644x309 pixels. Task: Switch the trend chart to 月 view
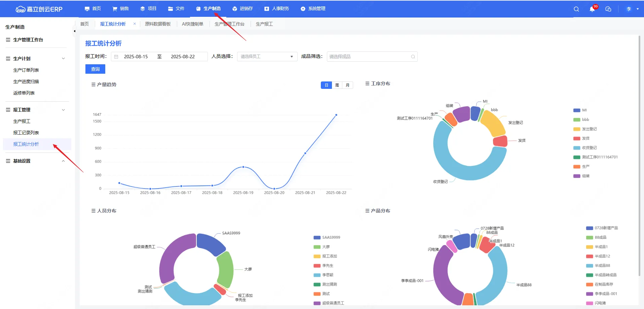(347, 85)
